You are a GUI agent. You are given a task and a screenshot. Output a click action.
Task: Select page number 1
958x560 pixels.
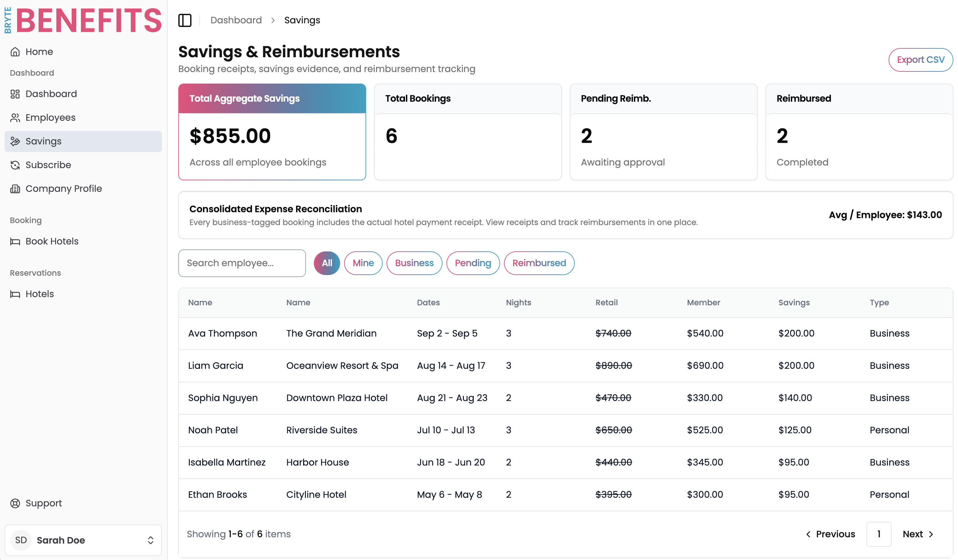pyautogui.click(x=879, y=534)
